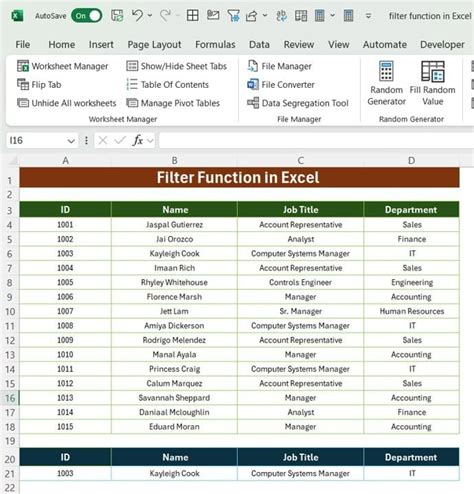Click the picture/chart icon in quick access toolbar
This screenshot has height=494, width=474.
(213, 15)
